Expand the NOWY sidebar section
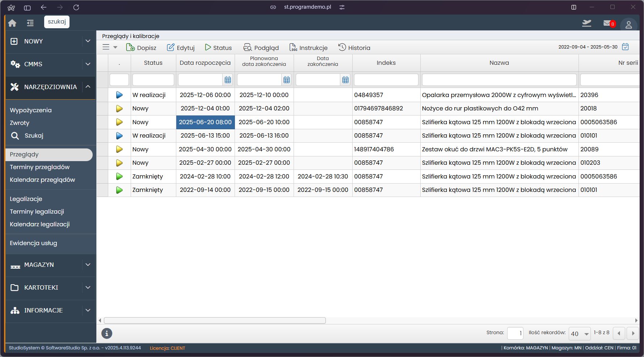Image resolution: width=644 pixels, height=357 pixels. click(88, 41)
